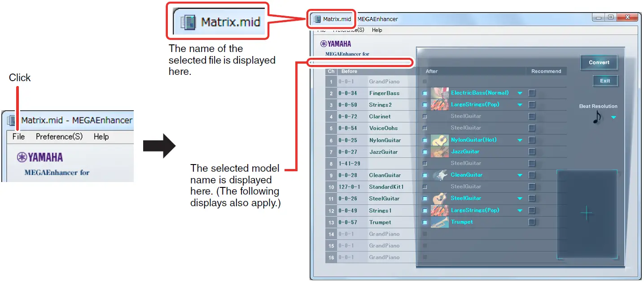Viewport: 644px width, 282px height.
Task: Check the Recommend box for channel 5 VoiceOohs
Action: (x=532, y=128)
